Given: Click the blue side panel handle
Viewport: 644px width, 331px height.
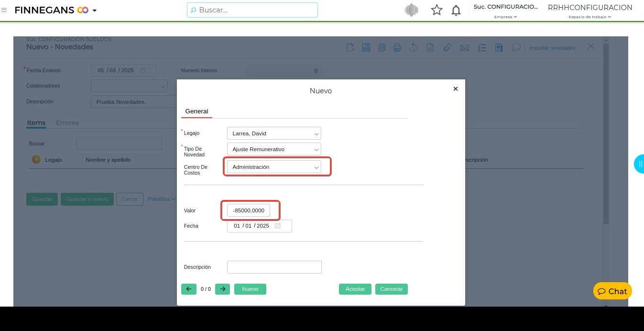Looking at the screenshot, I should [639, 164].
